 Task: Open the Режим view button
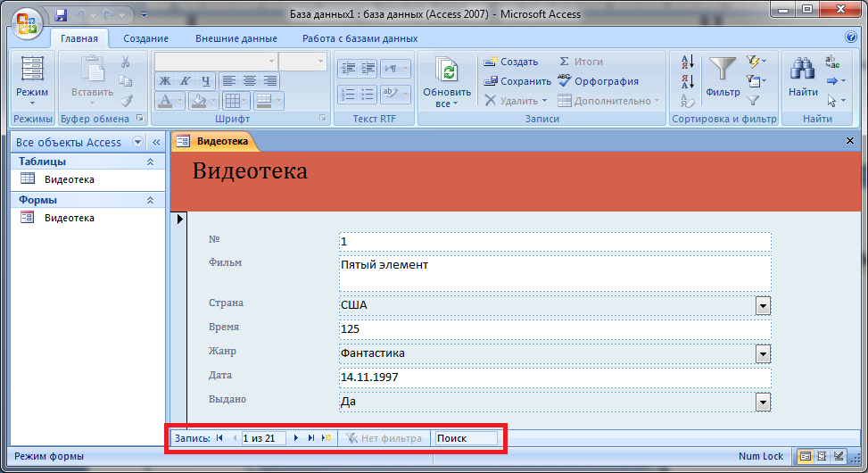(31, 82)
